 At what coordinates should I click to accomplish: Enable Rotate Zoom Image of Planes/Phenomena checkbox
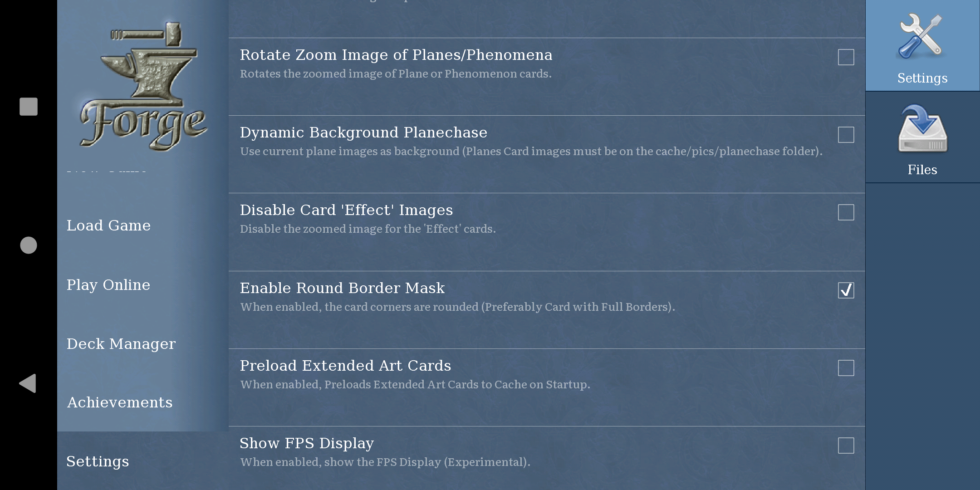click(846, 57)
